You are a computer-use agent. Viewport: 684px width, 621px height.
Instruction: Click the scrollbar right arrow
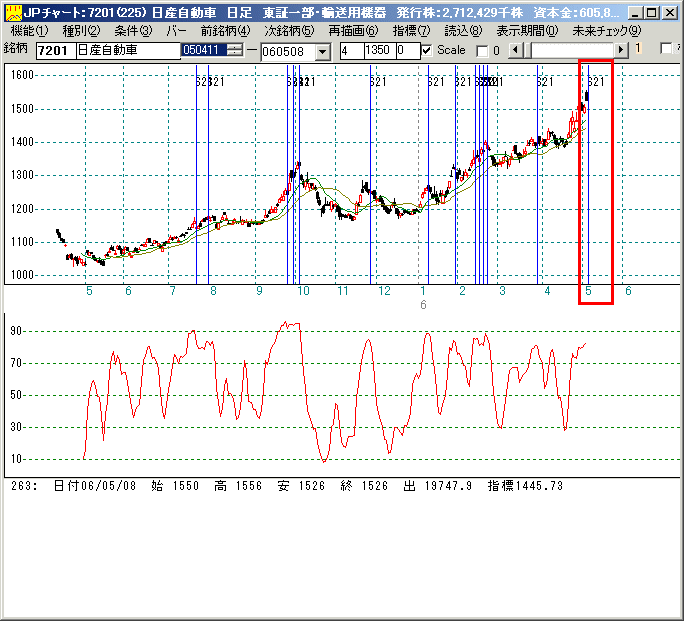(x=621, y=50)
